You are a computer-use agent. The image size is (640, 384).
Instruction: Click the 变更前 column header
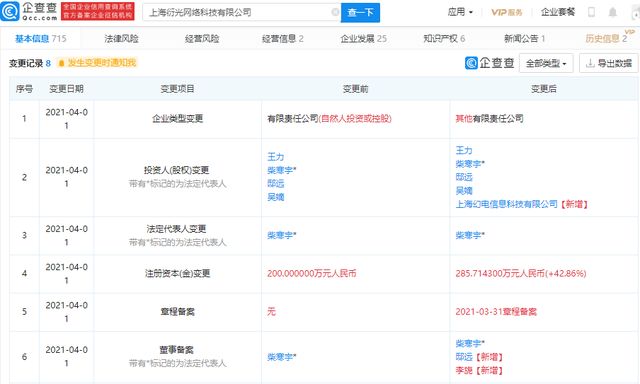356,89
